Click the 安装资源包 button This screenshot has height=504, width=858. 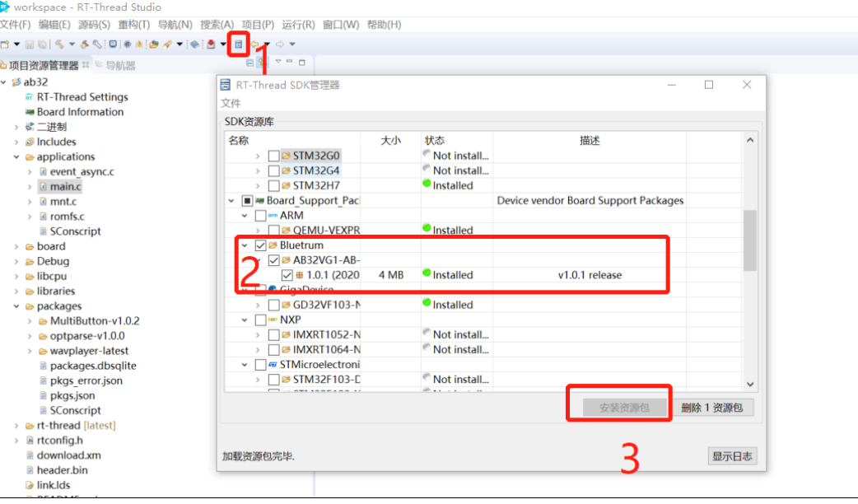pos(624,408)
